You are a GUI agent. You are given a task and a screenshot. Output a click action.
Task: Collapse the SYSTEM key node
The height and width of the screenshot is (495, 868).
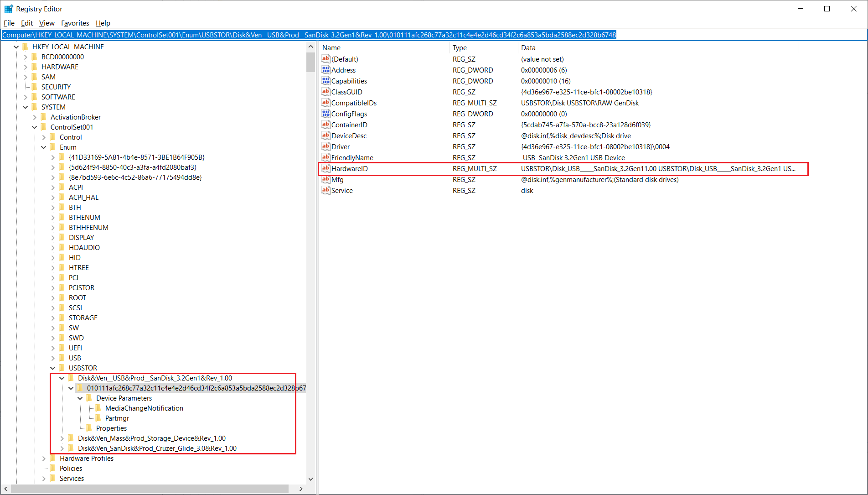26,107
